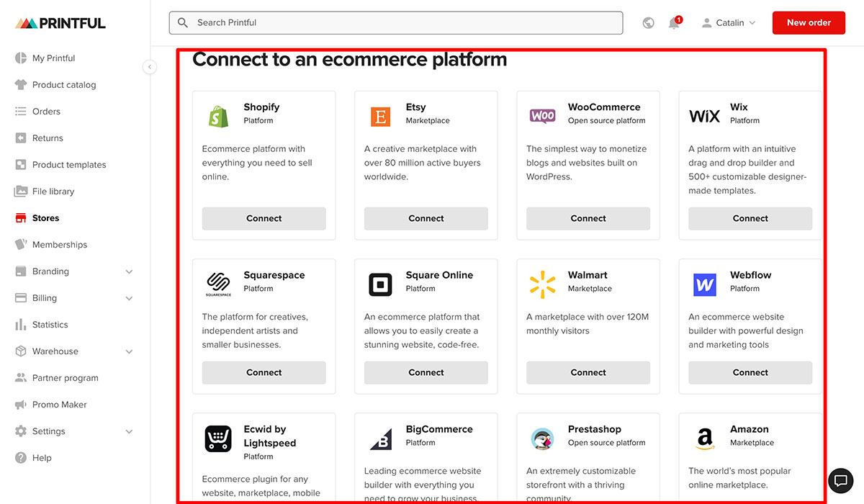The image size is (864, 504).
Task: Click the Shopify platform logo
Action: tap(217, 113)
